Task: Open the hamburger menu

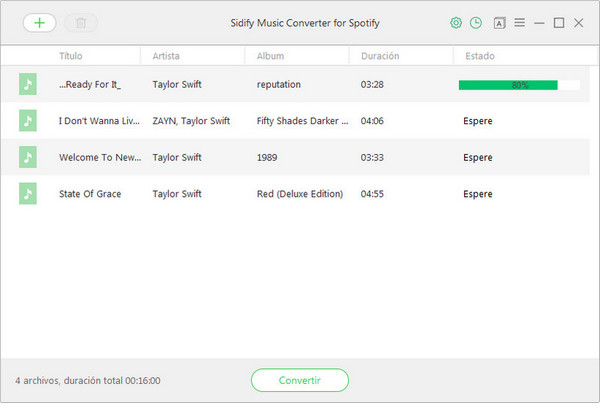Action: click(x=519, y=23)
